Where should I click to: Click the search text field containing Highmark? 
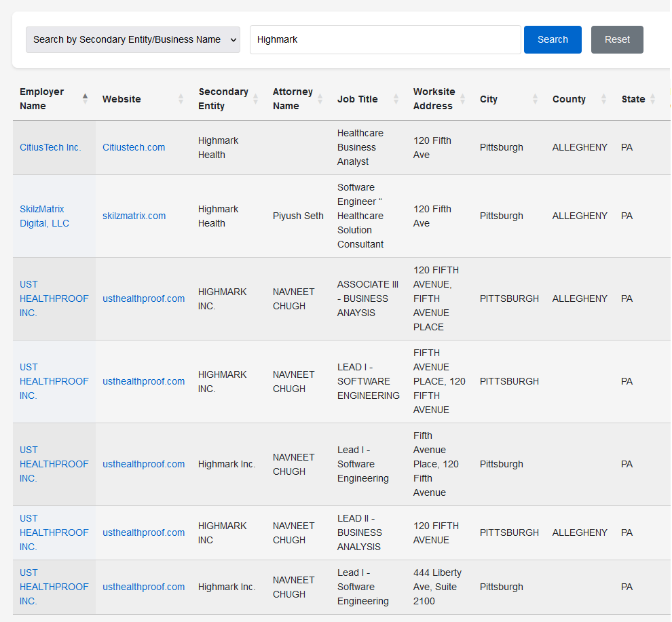[386, 39]
